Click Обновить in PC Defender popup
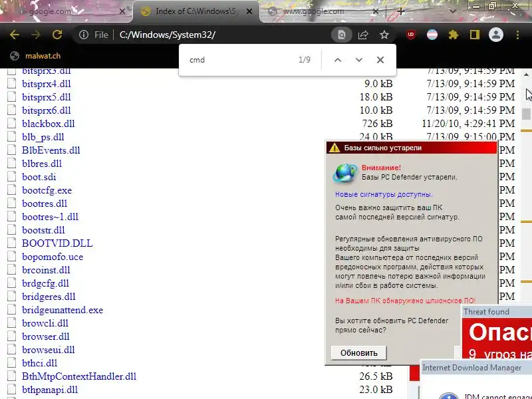532x399 pixels. pos(358,353)
